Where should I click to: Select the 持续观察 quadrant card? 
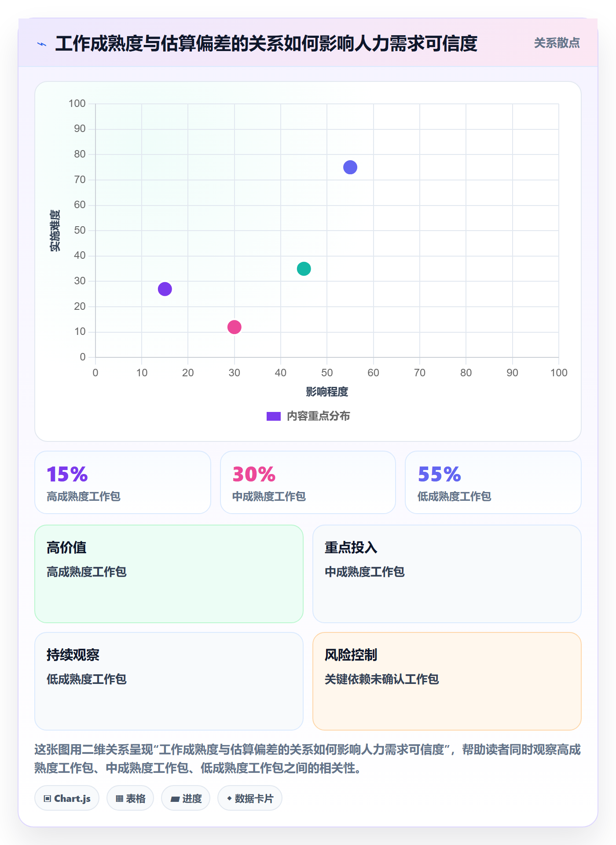[169, 681]
